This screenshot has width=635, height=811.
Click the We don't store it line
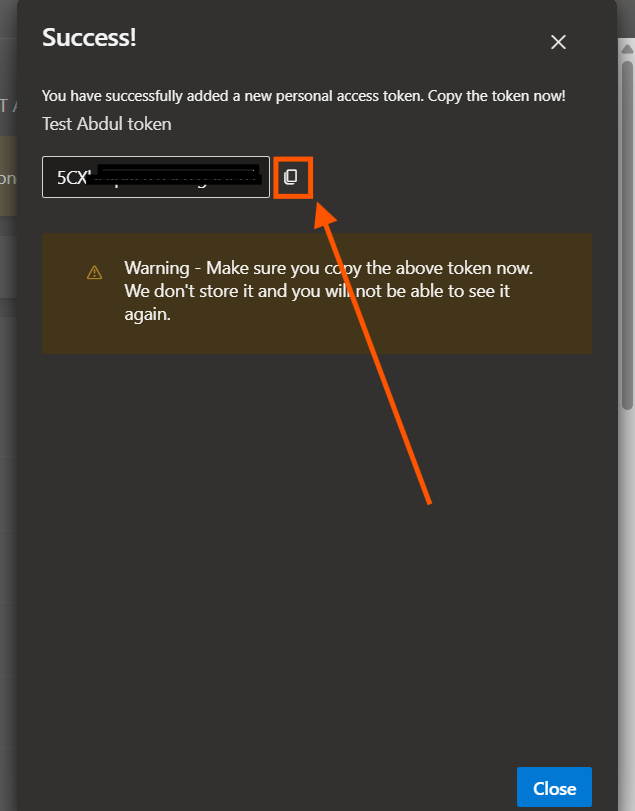click(x=317, y=291)
